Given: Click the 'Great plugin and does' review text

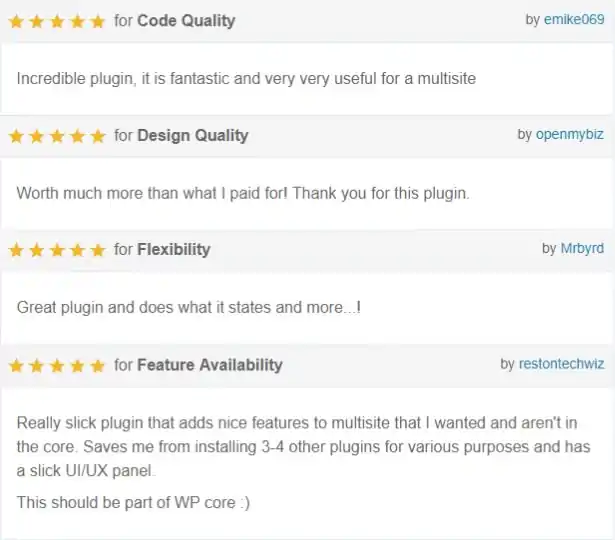Looking at the screenshot, I should point(189,307).
